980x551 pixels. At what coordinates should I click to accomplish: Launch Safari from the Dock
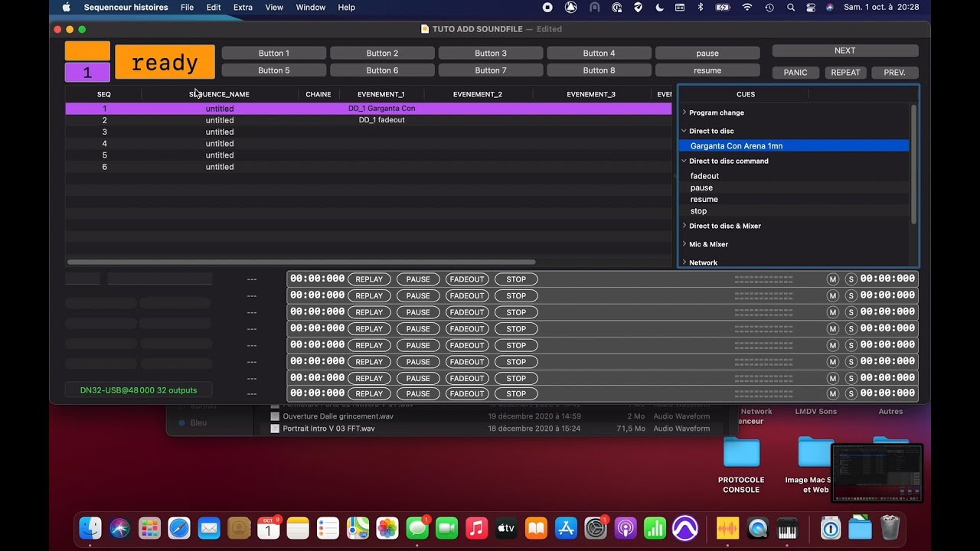tap(179, 528)
